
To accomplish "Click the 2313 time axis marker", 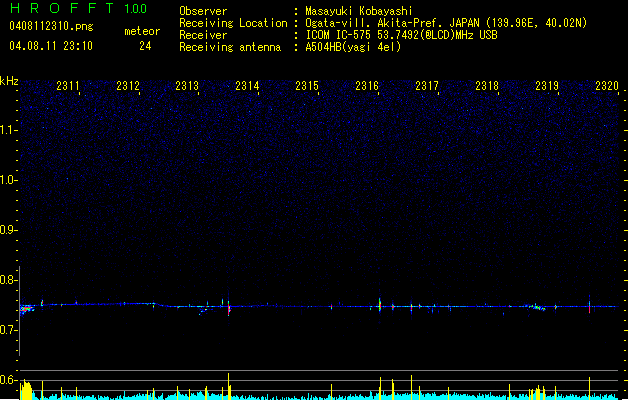I will pyautogui.click(x=187, y=85).
